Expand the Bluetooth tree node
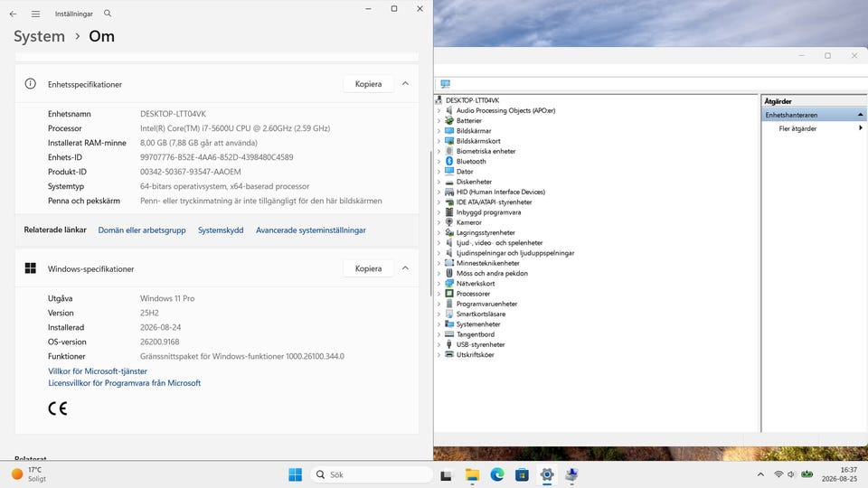Screen dimensions: 868x488 click(439, 161)
